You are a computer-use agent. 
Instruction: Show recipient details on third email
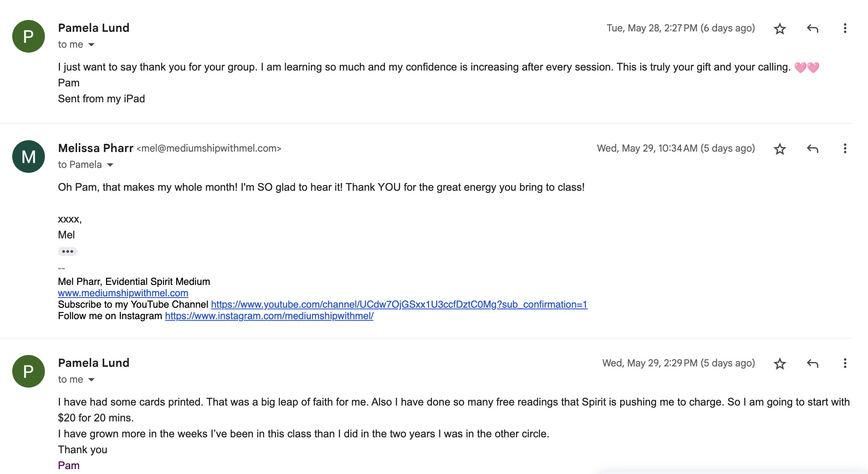pyautogui.click(x=91, y=380)
